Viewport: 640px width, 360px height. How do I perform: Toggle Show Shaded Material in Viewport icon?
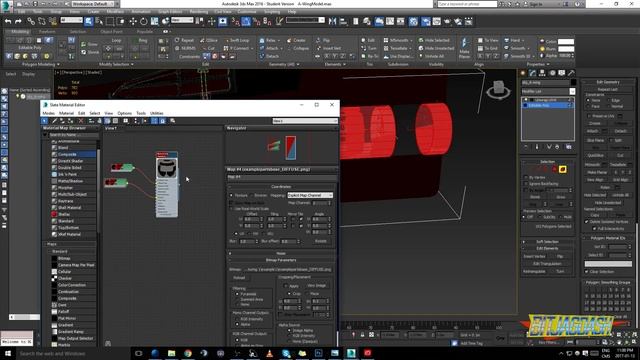pyautogui.click(x=107, y=121)
